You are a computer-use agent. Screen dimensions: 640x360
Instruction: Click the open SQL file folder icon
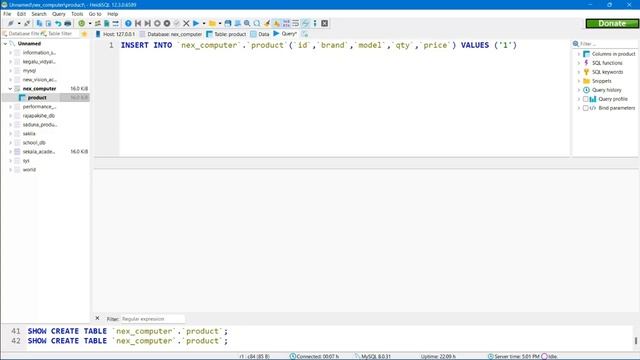(212, 23)
